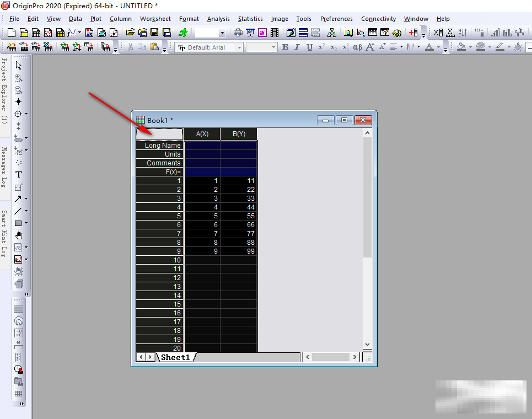Viewport: 532px width, 419px height.
Task: Click the font color A swatch
Action: tap(429, 47)
